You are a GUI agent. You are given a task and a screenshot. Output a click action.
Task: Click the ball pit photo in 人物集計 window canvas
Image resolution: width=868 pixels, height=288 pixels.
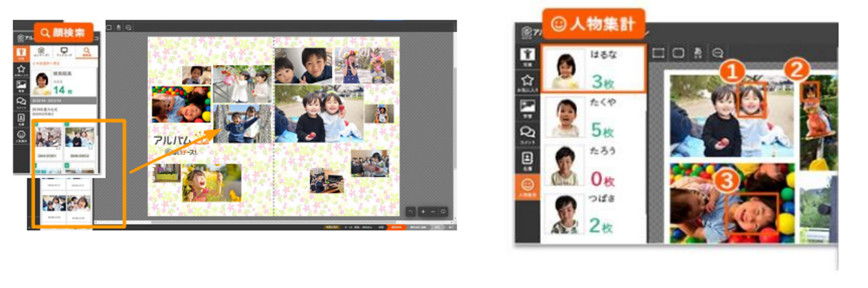[x=732, y=203]
